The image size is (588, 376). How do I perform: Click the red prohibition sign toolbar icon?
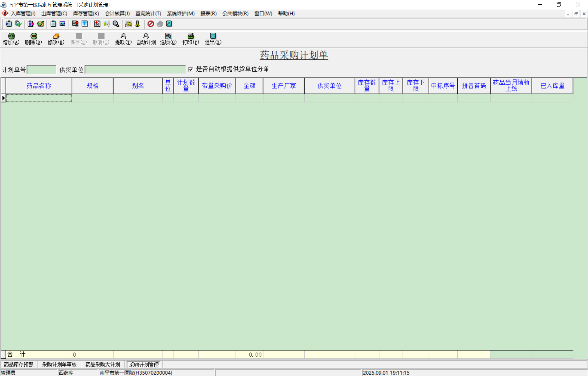(151, 24)
